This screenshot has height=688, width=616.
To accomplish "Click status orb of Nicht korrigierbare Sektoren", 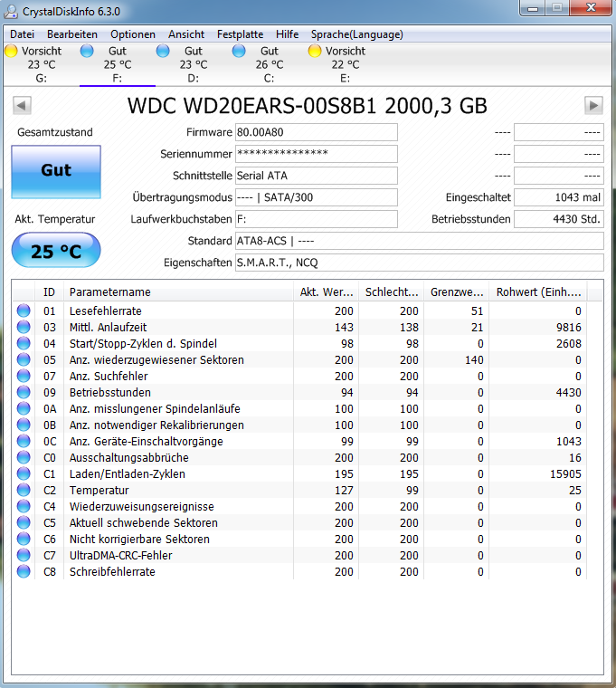I will (x=24, y=539).
